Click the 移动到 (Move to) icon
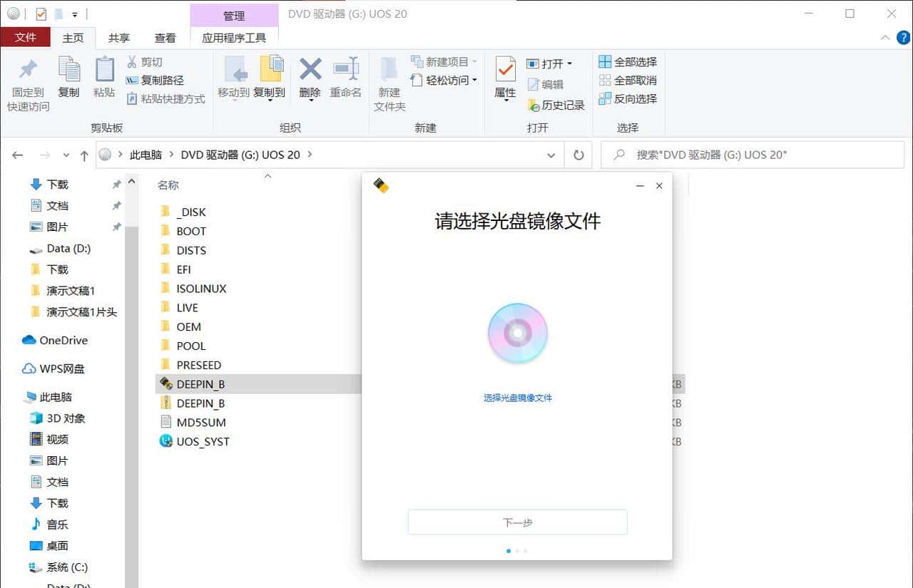The height and width of the screenshot is (588, 913). click(235, 81)
